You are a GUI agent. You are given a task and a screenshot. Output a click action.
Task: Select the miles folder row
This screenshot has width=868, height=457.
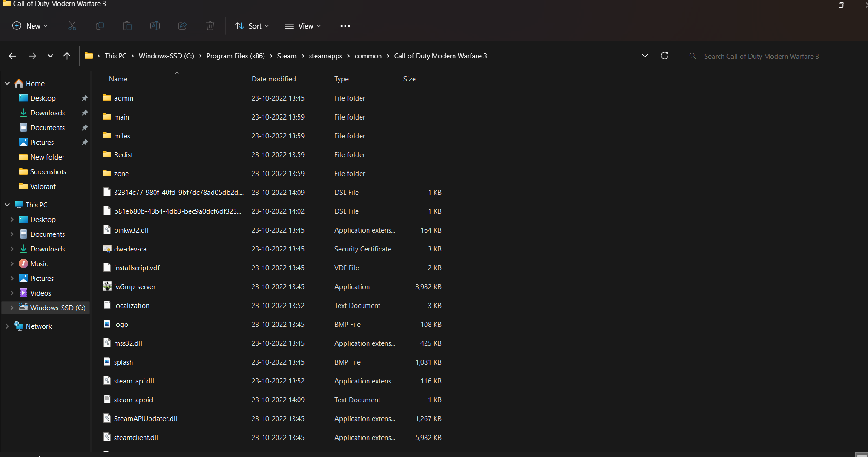[273, 136]
